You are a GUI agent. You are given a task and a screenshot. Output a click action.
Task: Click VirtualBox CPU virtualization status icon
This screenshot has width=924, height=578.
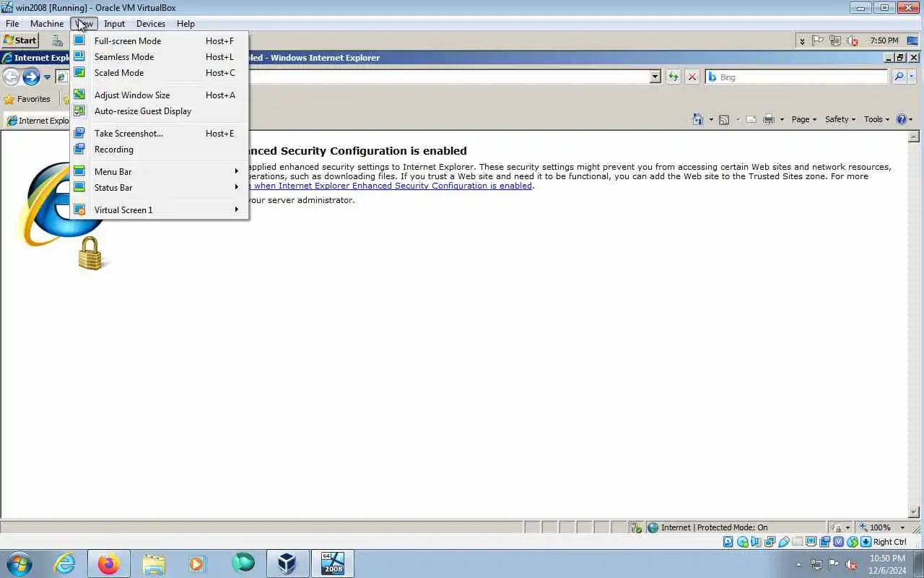coord(838,542)
